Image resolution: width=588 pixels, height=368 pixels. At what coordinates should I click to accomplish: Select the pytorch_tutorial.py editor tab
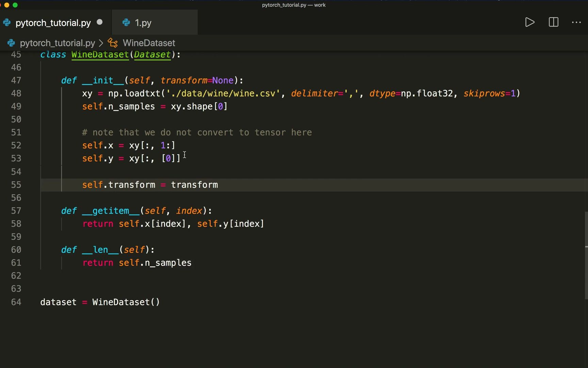[53, 23]
